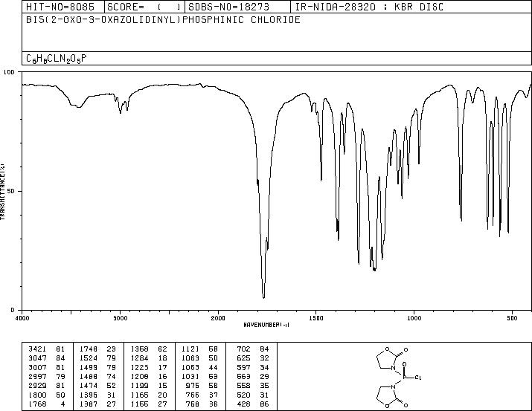Click the peak table value 558
The width and height of the screenshot is (532, 411).
point(243,386)
